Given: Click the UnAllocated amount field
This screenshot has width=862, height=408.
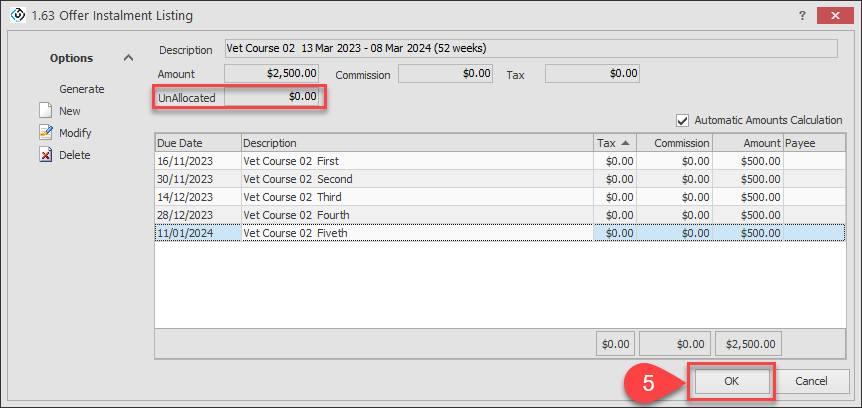Looking at the screenshot, I should pyautogui.click(x=272, y=97).
